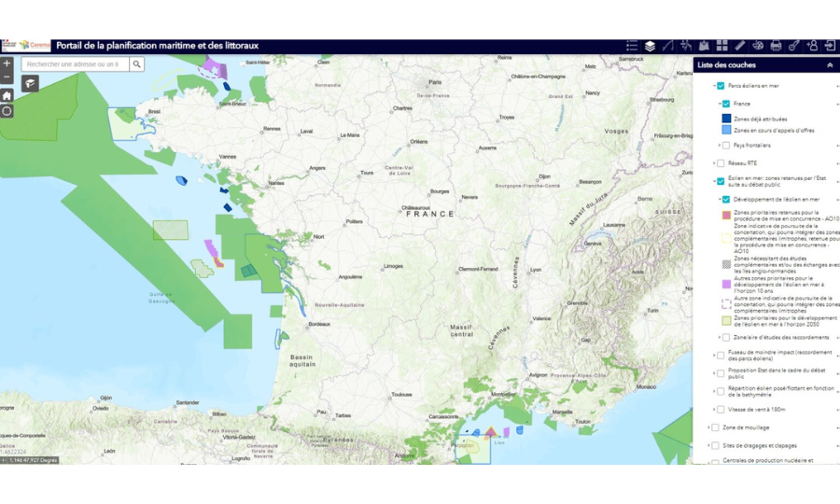Click the address search input field
This screenshot has width=840, height=504.
[76, 64]
